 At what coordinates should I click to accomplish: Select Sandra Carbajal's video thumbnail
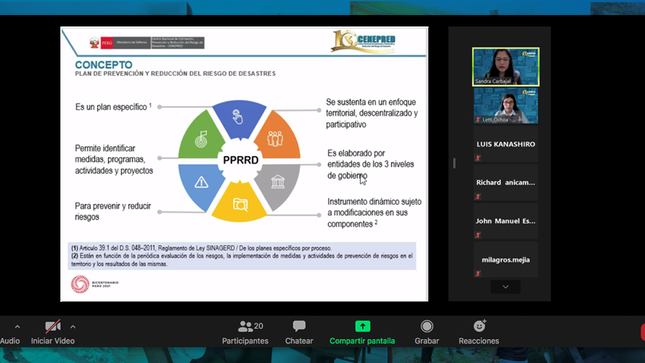tap(506, 67)
